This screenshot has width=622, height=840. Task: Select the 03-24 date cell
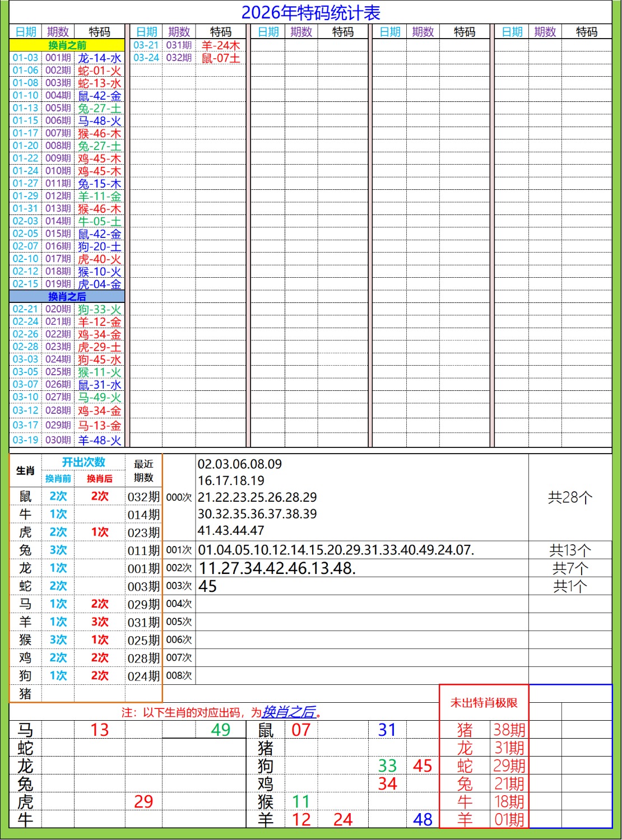point(146,58)
